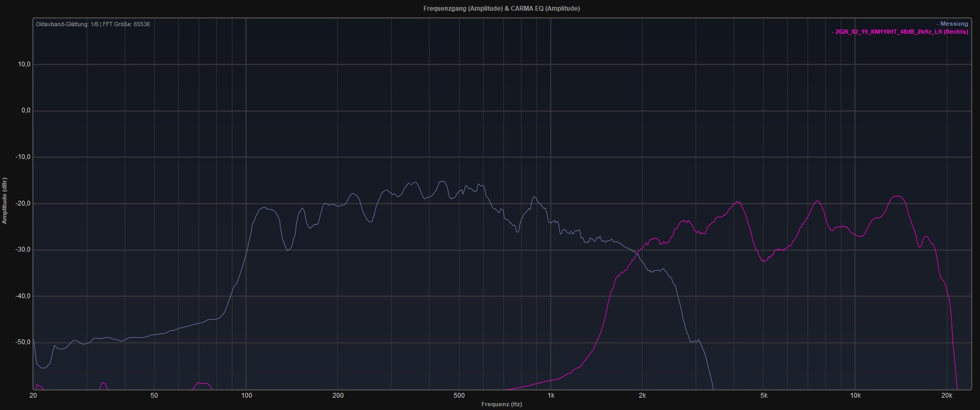Click the '50' frequency axis tick label
Screen dimensions: 980x410
click(x=154, y=396)
